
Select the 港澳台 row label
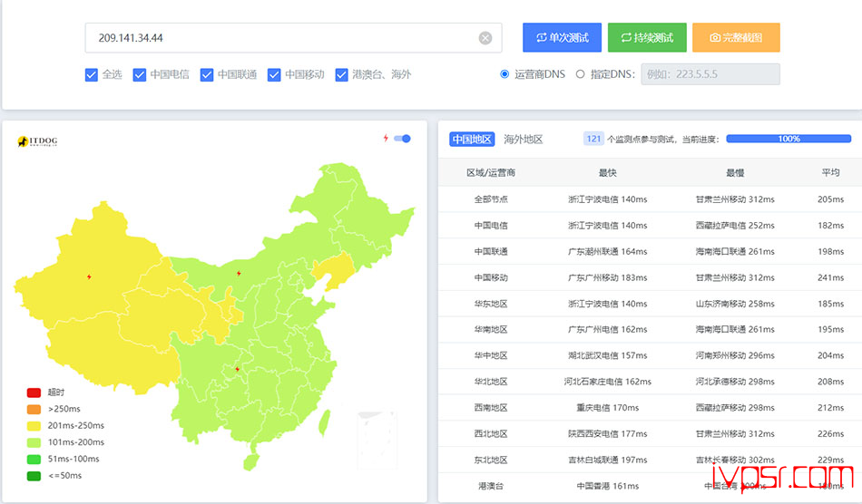pos(491,486)
